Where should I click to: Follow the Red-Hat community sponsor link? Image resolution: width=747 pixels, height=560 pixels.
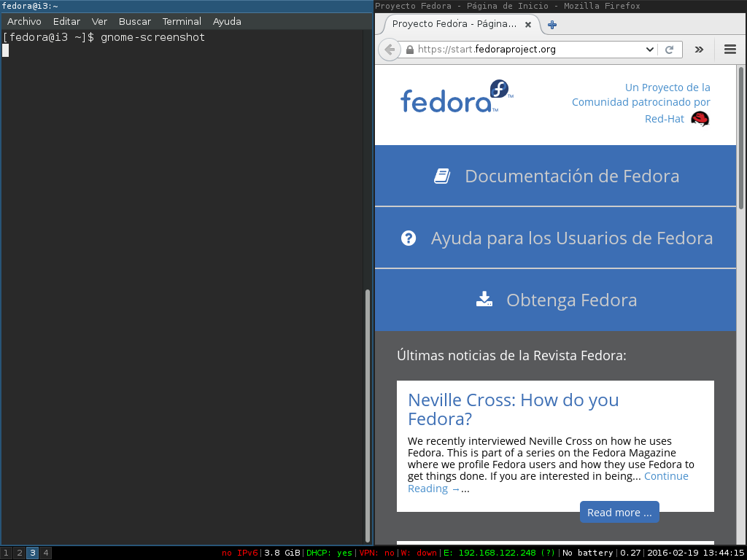[x=640, y=102]
